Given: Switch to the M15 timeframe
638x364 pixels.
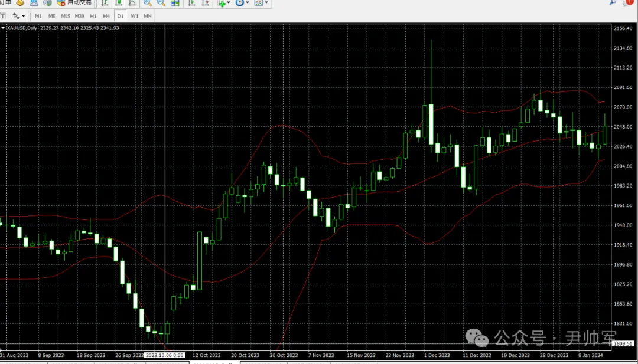Looking at the screenshot, I should [x=66, y=16].
